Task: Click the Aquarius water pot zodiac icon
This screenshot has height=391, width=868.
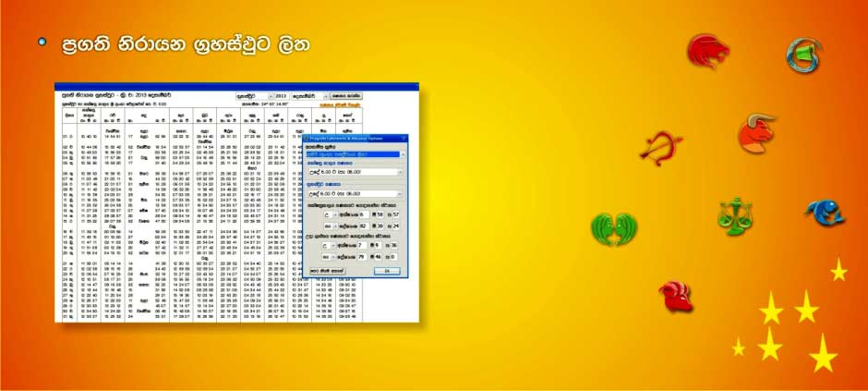Action: [x=803, y=55]
